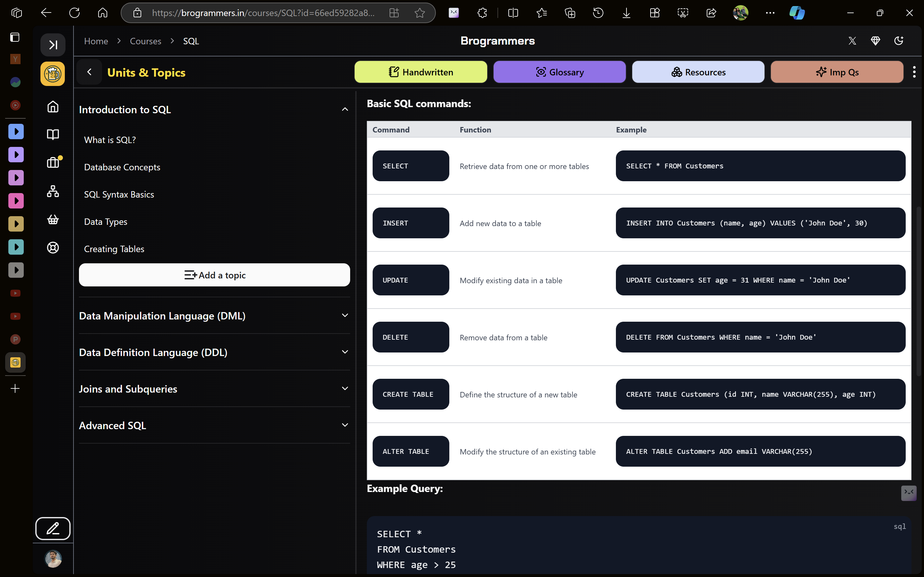Open topic Data Types
Image resolution: width=924 pixels, height=577 pixels.
[x=106, y=222]
